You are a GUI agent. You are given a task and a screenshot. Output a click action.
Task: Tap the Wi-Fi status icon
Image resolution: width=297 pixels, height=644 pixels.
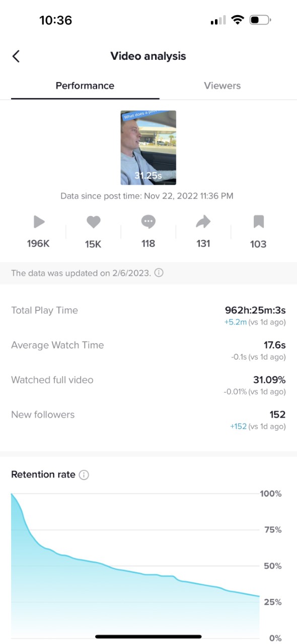tap(237, 20)
